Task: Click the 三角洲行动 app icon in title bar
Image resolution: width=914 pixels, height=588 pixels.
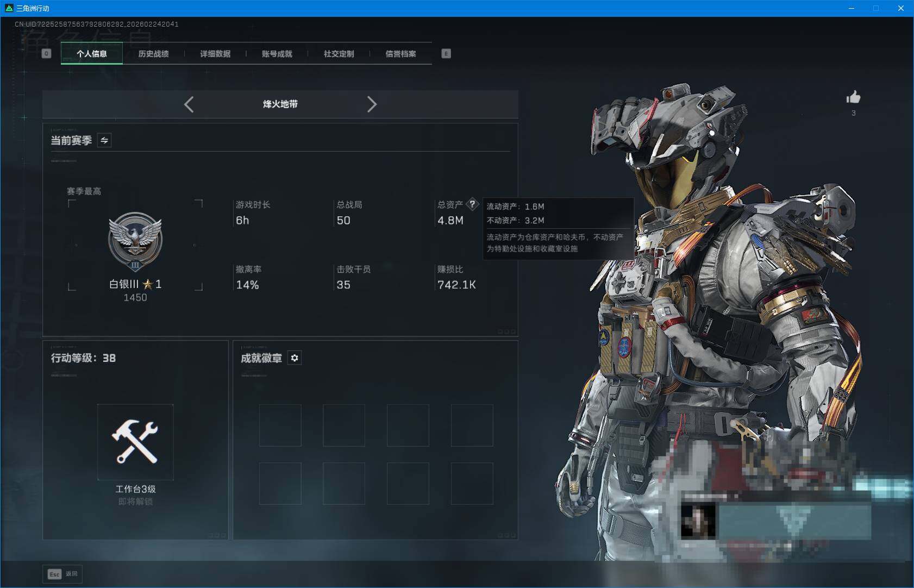Action: click(x=9, y=8)
